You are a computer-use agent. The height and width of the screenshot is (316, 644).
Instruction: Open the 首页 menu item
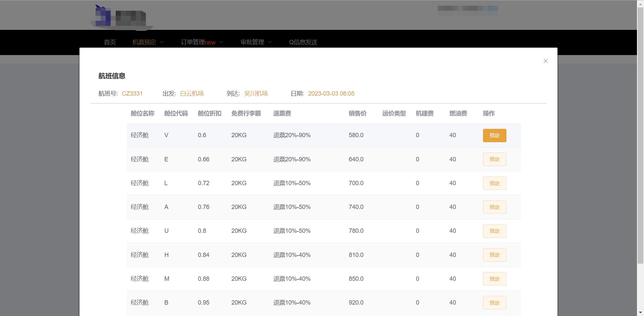click(x=110, y=42)
